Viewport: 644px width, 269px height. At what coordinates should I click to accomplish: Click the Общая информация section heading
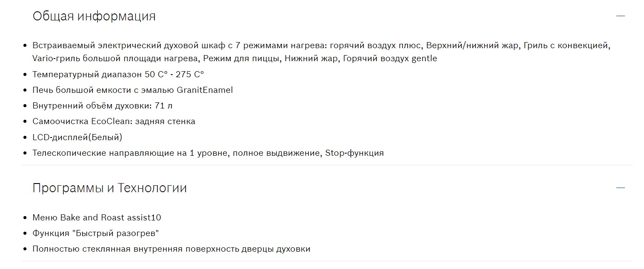point(94,16)
